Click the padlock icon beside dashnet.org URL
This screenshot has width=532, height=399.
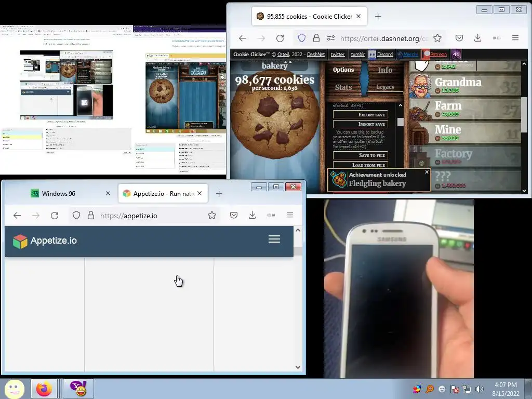[x=316, y=38]
